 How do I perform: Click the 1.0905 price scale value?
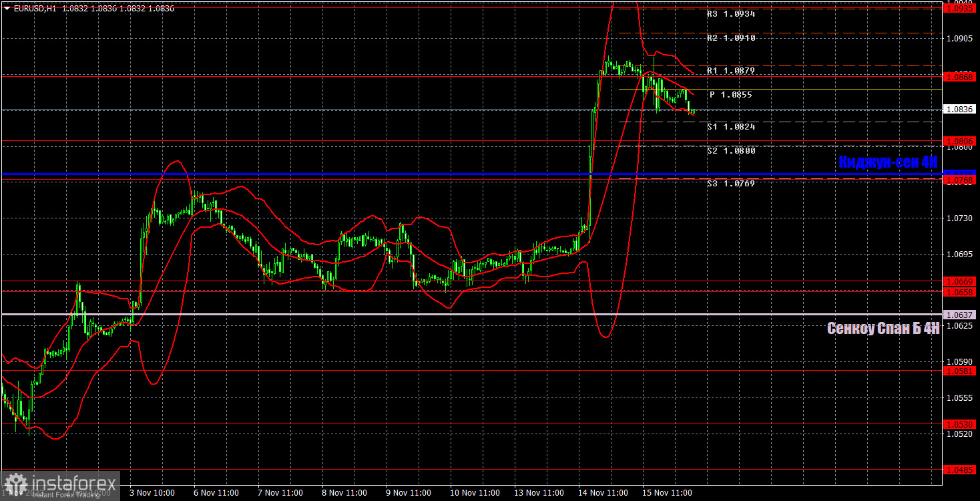(959, 39)
